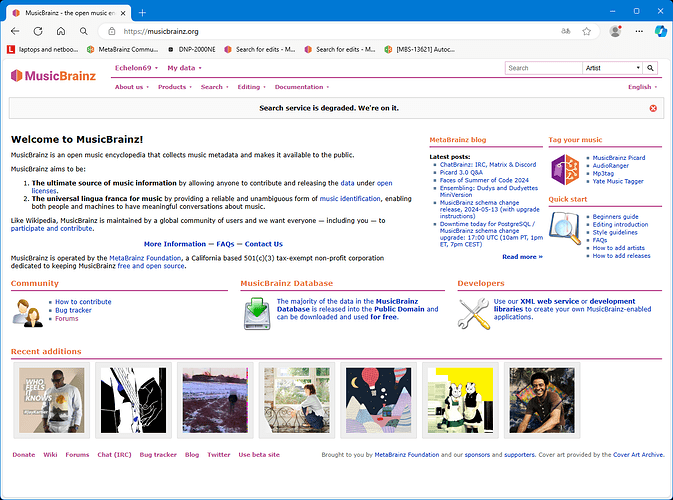Open the Style guidelines link
This screenshot has width=673, height=500.
615,232
